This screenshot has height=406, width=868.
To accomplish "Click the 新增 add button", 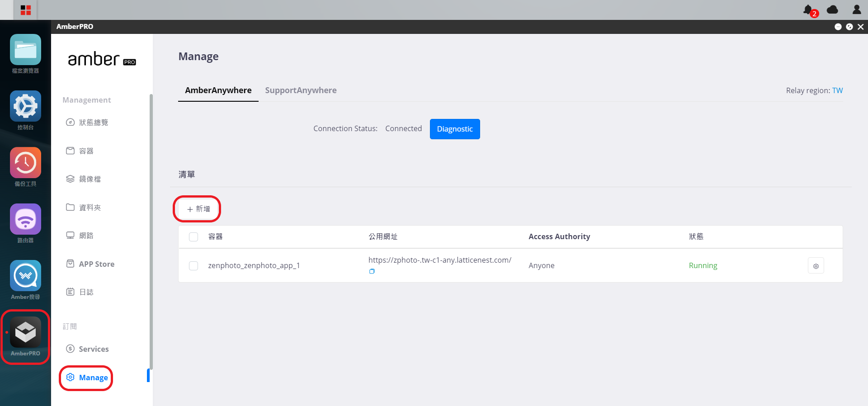I will (198, 209).
